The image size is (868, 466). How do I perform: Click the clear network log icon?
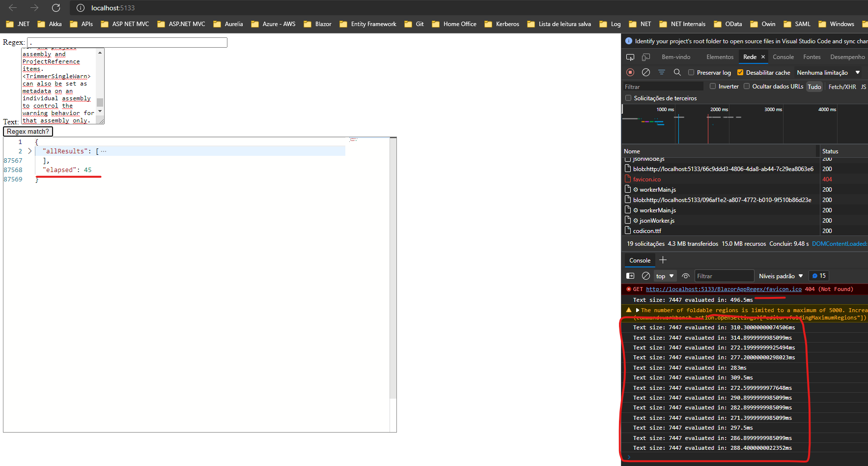click(x=646, y=72)
